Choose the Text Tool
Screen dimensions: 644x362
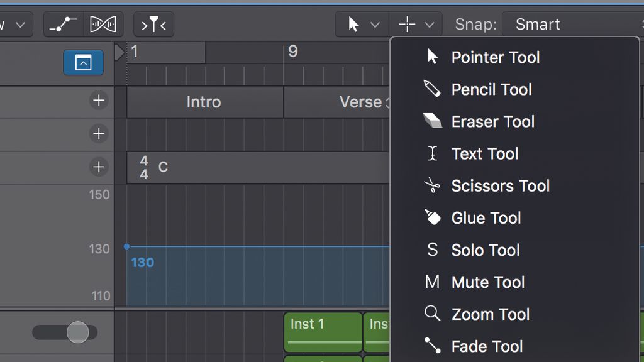pos(484,153)
